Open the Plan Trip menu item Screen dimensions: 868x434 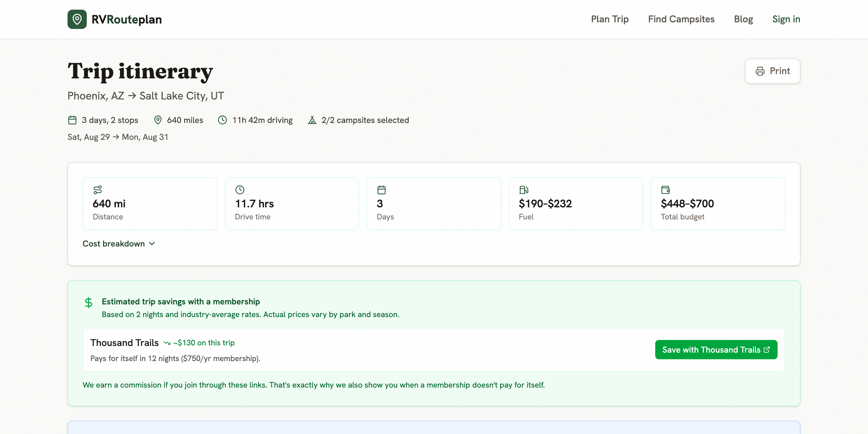click(x=609, y=19)
